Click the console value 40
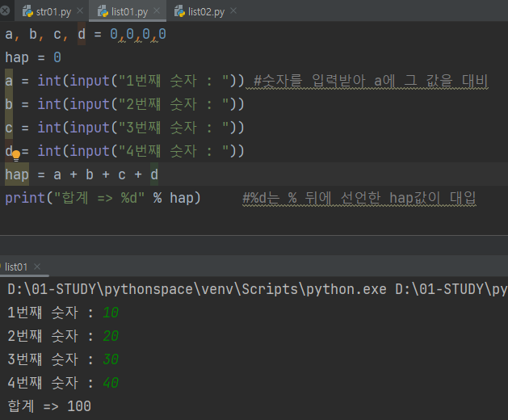Screen dimensions: 508x420 pyautogui.click(x=111, y=383)
